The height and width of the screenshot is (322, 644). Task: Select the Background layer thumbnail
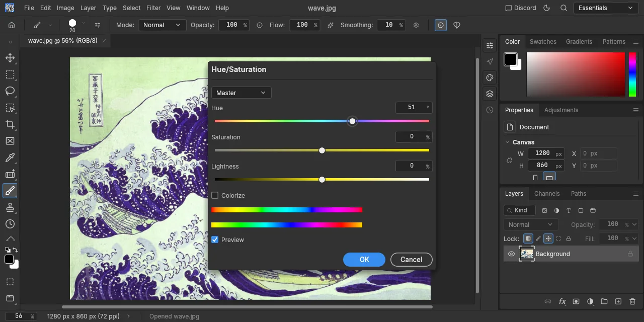(x=526, y=254)
